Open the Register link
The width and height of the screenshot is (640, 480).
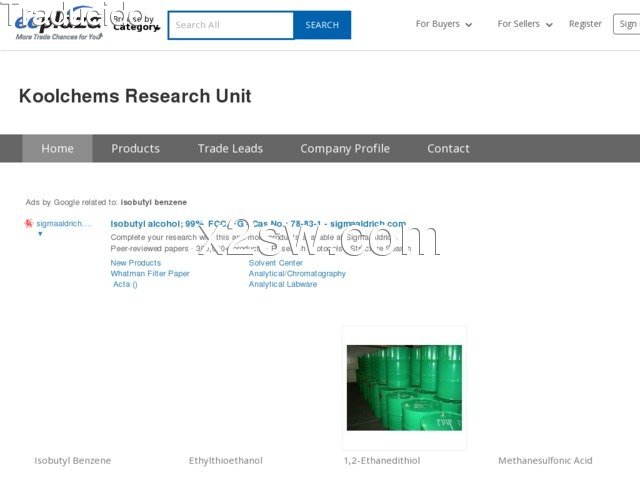[x=585, y=24]
